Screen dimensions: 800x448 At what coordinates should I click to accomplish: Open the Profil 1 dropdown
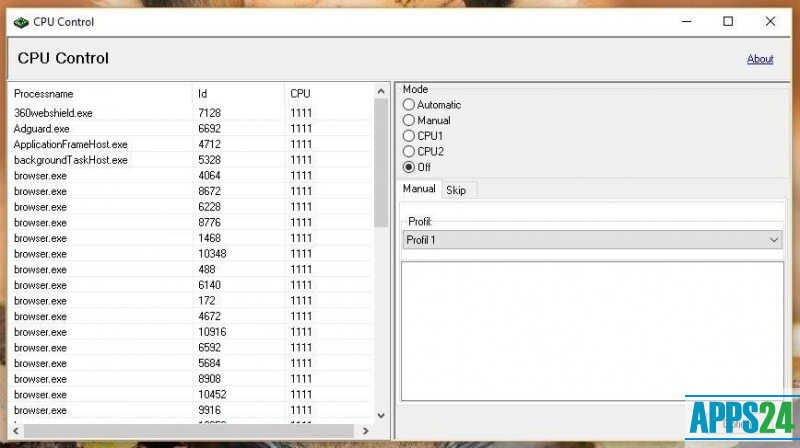[x=592, y=240]
